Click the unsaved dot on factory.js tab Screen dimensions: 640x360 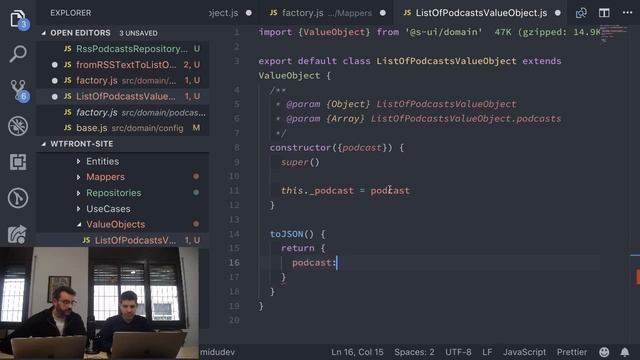pyautogui.click(x=382, y=13)
